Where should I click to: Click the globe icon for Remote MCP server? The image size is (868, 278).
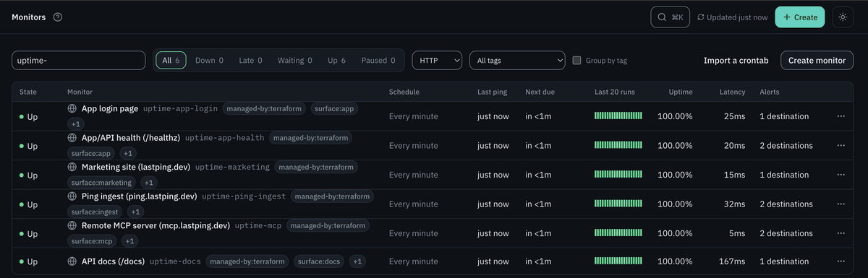click(72, 225)
